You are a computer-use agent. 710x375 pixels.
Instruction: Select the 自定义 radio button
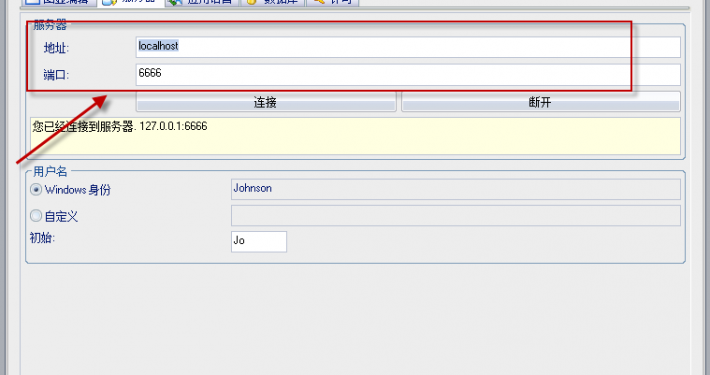36,216
